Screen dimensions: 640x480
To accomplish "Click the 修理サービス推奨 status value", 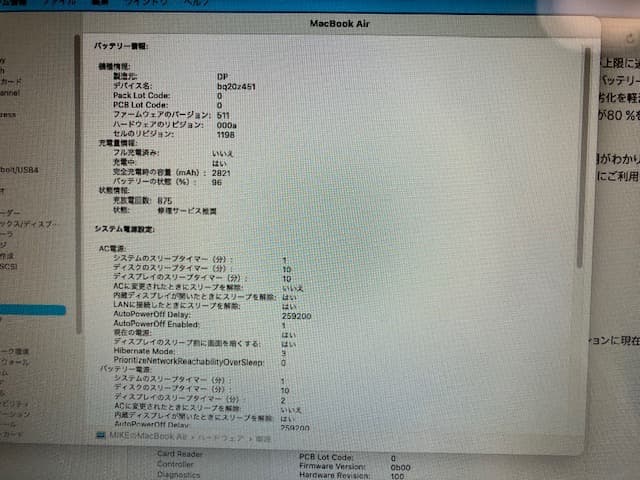I will pos(187,211).
